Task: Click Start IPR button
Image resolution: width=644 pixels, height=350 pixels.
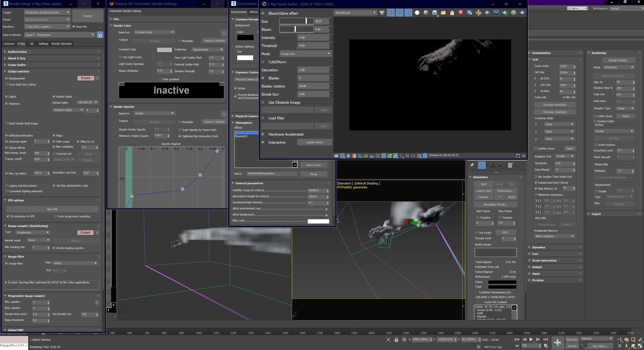Action: [x=52, y=209]
